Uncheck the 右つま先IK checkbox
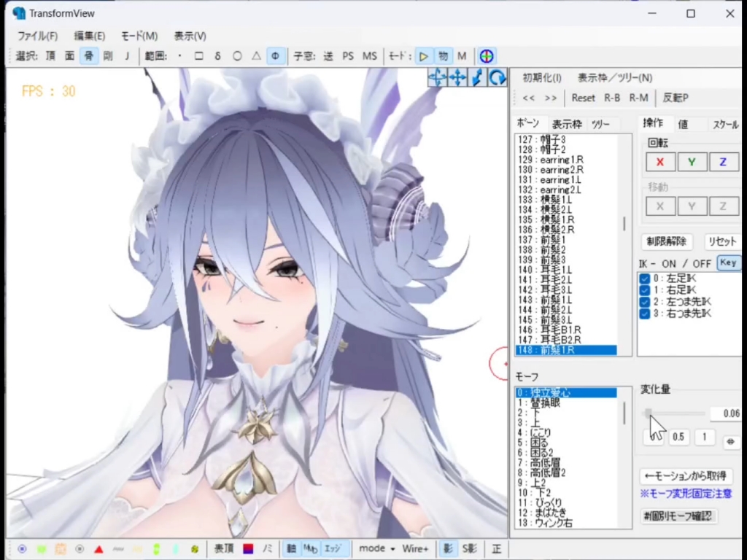The image size is (747, 560). point(645,314)
